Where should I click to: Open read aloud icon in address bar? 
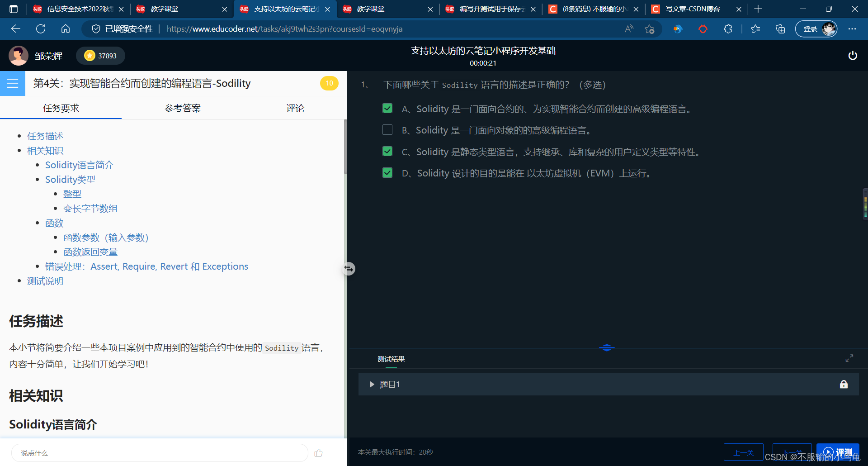[x=629, y=29]
